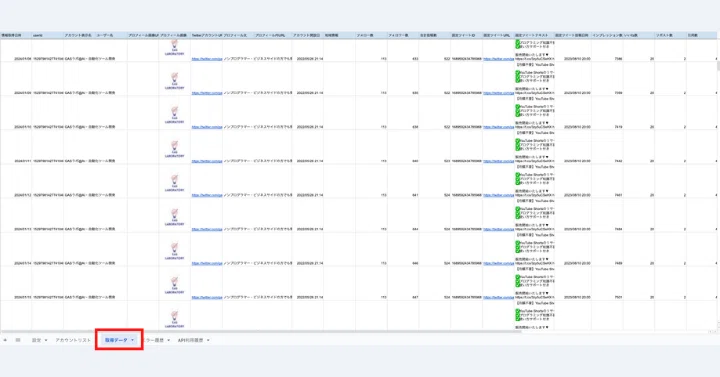Click profile image in the 2024/01/14 row
The height and width of the screenshot is (377, 720).
pyautogui.click(x=174, y=251)
